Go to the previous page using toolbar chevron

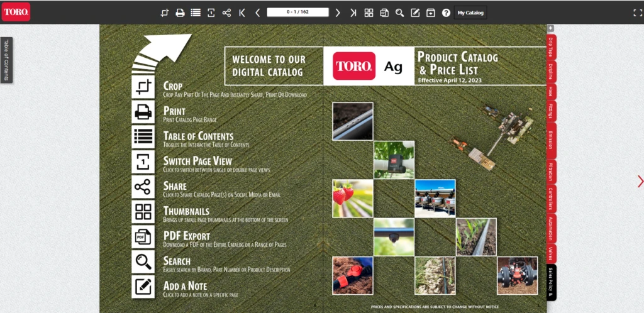(x=257, y=13)
